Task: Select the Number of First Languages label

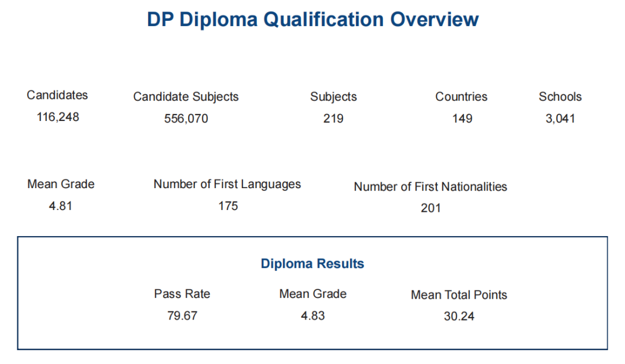Action: (227, 184)
